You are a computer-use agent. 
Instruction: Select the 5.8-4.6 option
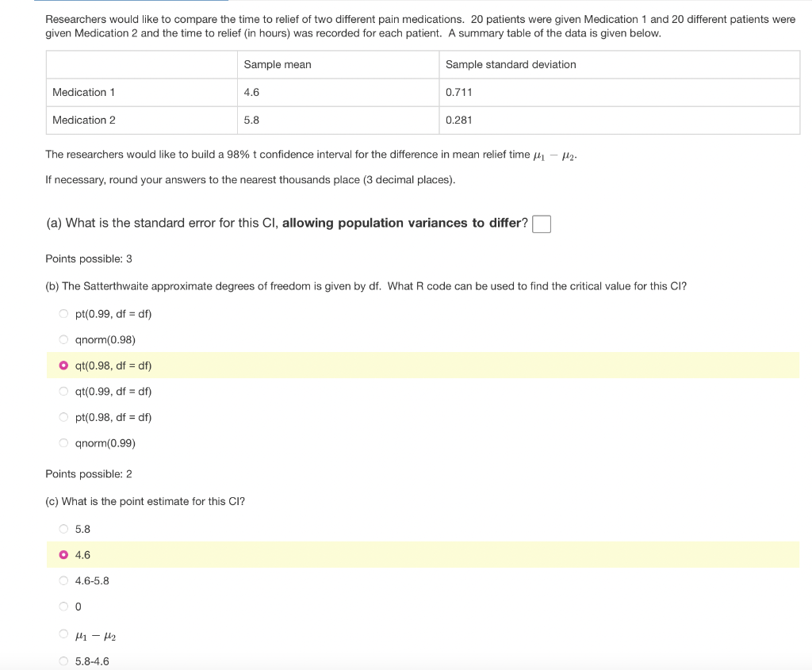[x=63, y=660]
